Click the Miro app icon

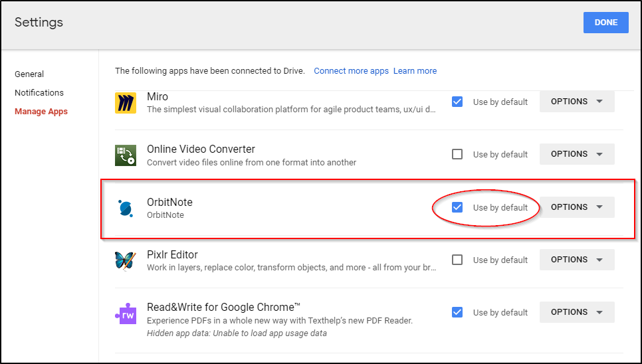coord(126,102)
